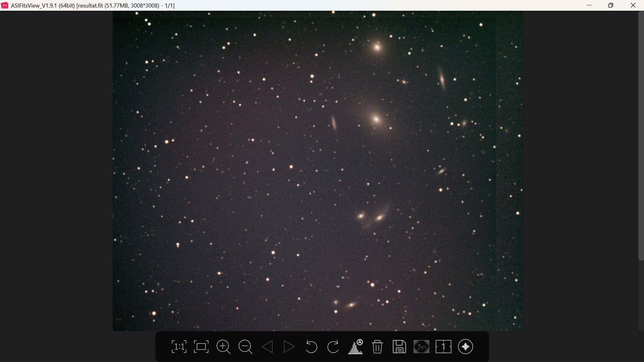
Task: Set the image to 1:1 actual size
Action: [x=179, y=347]
